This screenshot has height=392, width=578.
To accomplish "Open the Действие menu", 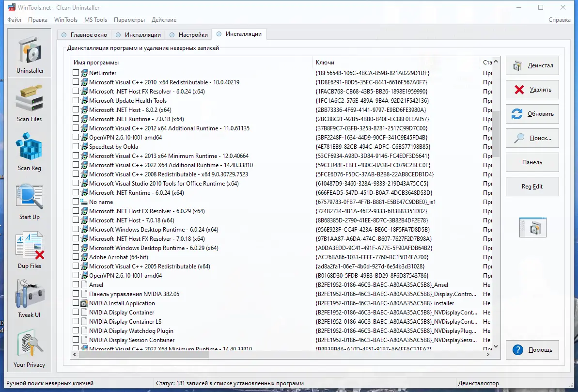I will tap(164, 20).
